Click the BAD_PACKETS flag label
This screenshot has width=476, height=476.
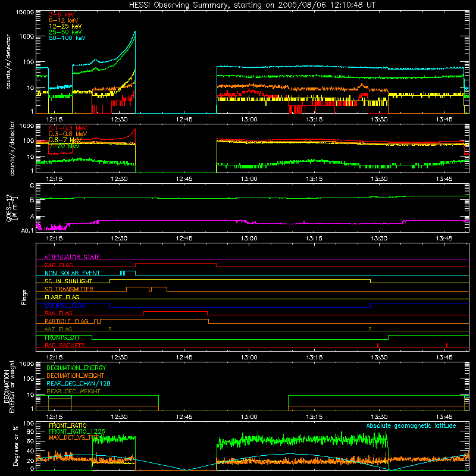tap(65, 345)
